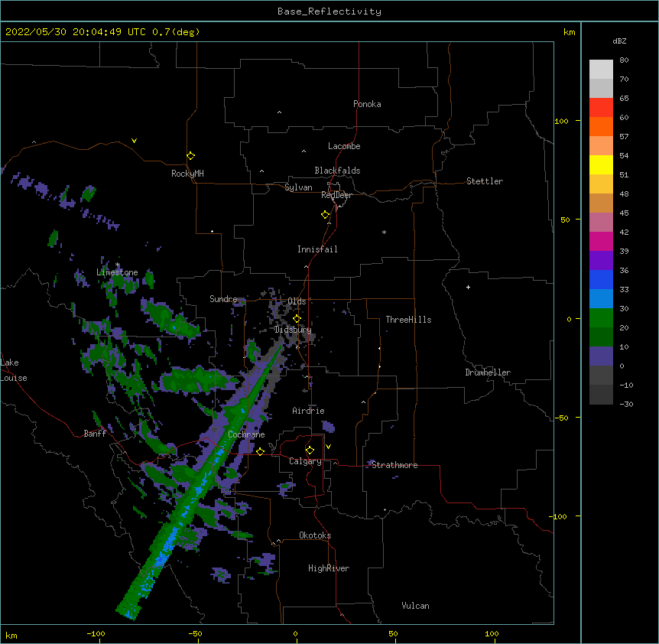Click the small purple echo east of Airdrie
659x644 pixels.
[329, 428]
